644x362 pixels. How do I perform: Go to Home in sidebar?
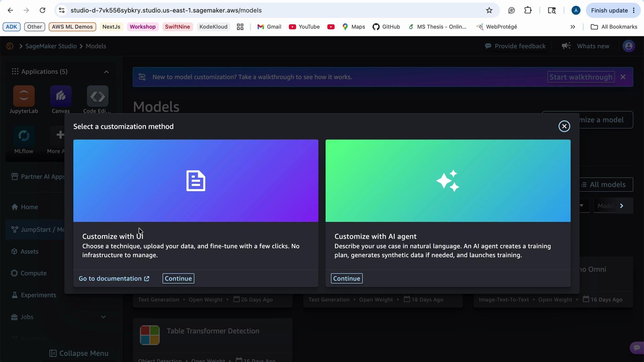pyautogui.click(x=24, y=207)
